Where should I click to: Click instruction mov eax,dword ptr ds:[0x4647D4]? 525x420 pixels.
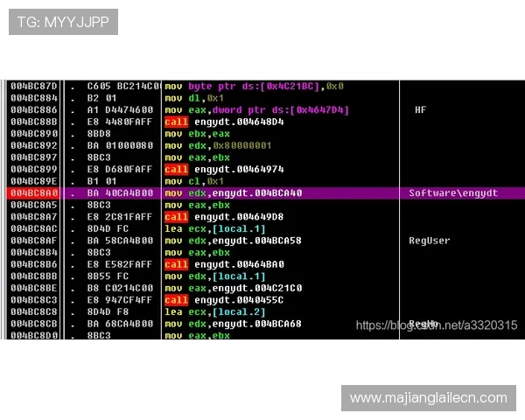click(256, 110)
